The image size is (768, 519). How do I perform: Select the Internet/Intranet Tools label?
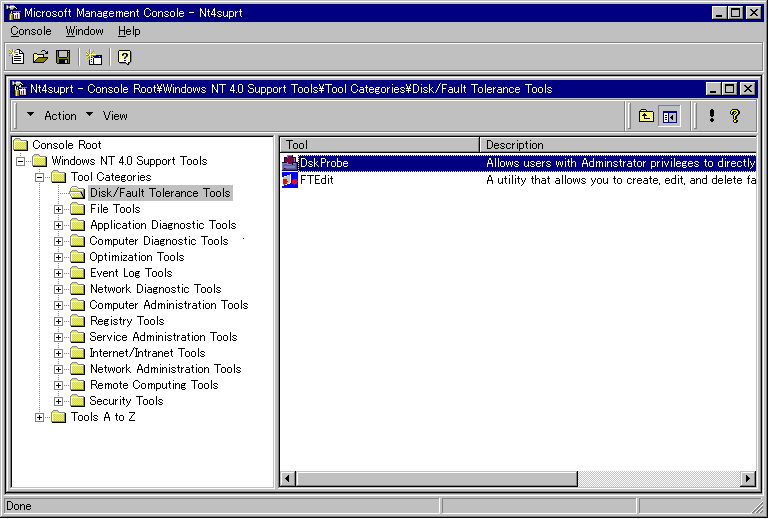click(x=147, y=353)
